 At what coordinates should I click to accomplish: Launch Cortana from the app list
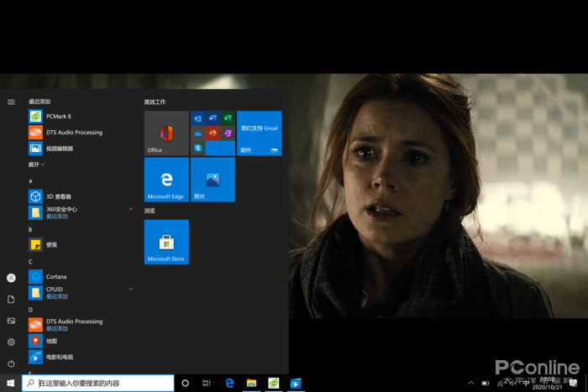click(81, 276)
